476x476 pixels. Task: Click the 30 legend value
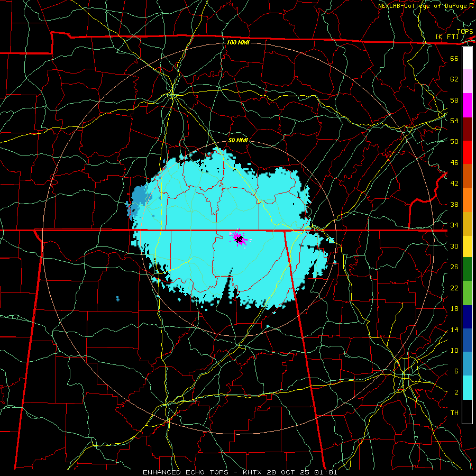point(454,246)
